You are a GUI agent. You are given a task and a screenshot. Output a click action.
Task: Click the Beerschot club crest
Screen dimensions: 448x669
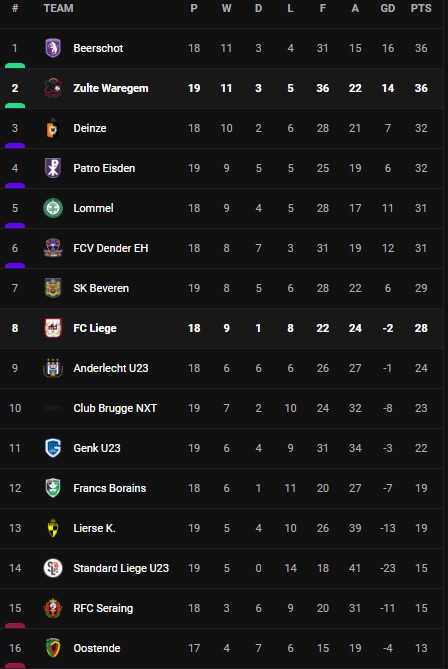[53, 48]
